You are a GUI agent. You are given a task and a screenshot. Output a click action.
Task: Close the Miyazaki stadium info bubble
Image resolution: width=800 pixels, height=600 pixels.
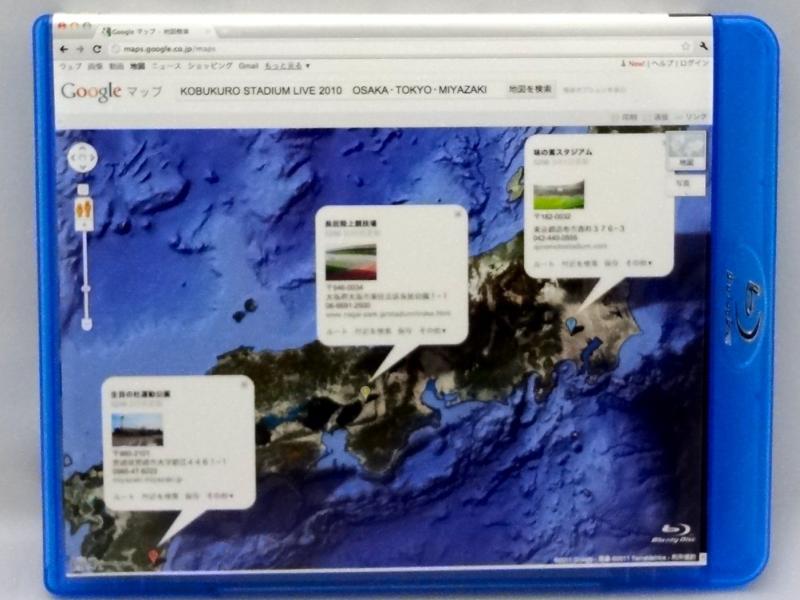(x=246, y=382)
